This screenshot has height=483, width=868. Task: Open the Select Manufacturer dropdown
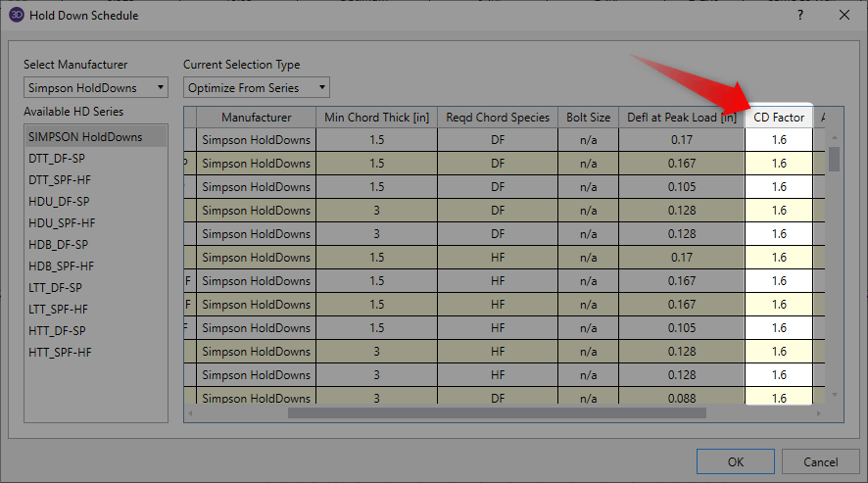pyautogui.click(x=96, y=87)
